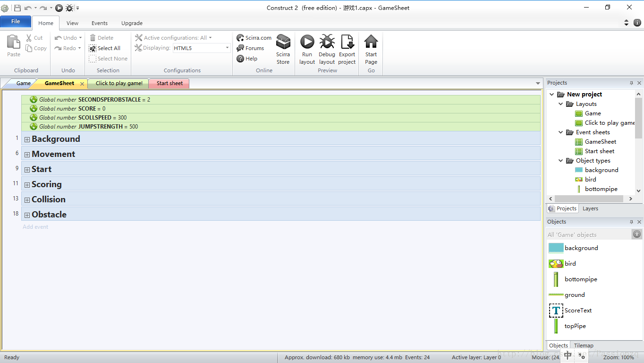The width and height of the screenshot is (644, 363).
Task: Click the SCORE global variable row
Action: pyautogui.click(x=281, y=109)
